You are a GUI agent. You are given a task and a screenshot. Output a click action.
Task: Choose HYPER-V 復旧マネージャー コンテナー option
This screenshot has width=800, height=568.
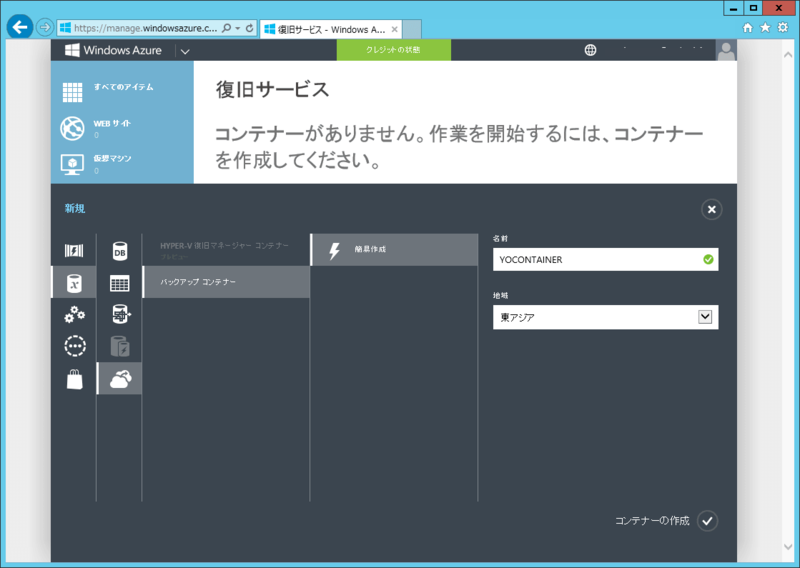click(x=226, y=250)
